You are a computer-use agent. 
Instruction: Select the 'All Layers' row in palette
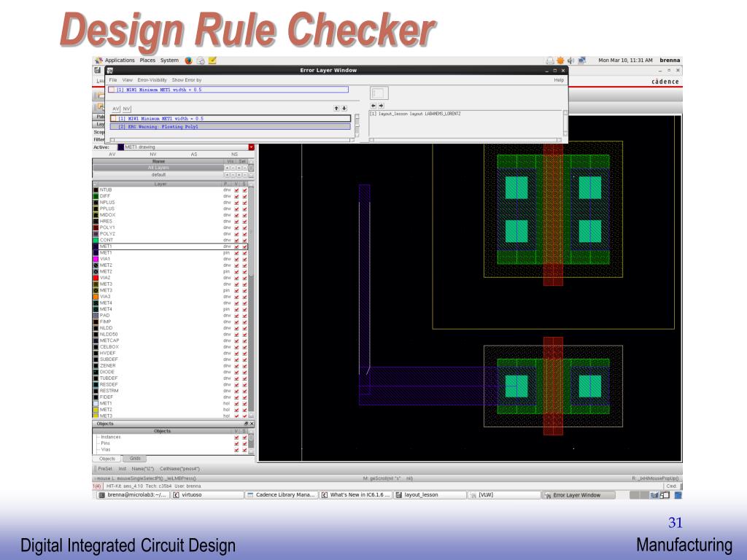pyautogui.click(x=158, y=168)
